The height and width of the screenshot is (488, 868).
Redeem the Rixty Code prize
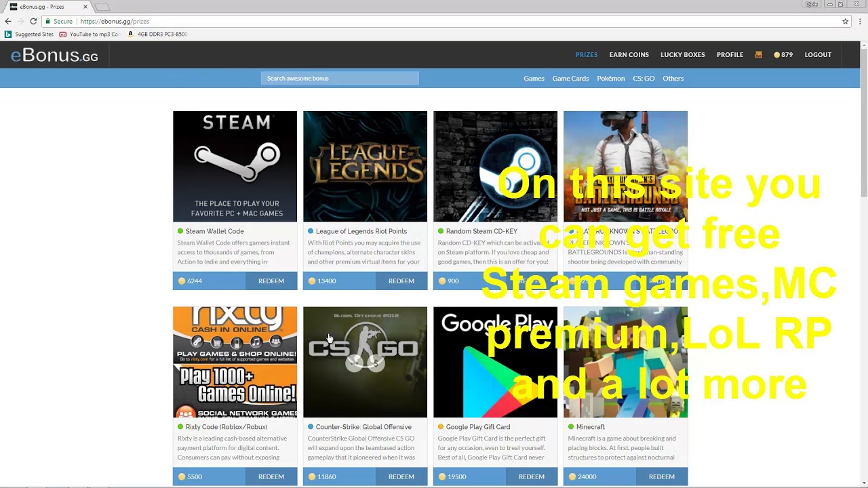[x=271, y=476]
